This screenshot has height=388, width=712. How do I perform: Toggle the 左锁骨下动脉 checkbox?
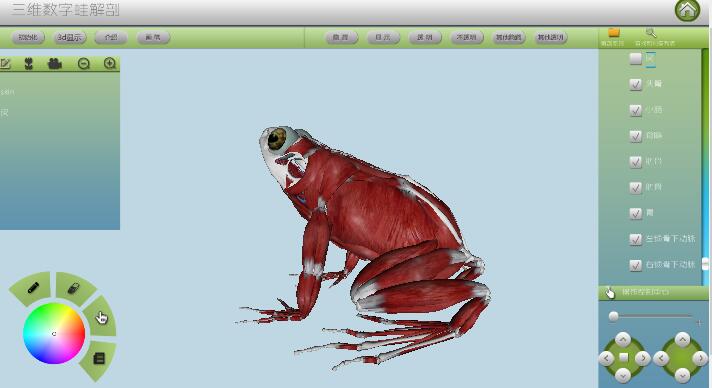[x=635, y=239]
